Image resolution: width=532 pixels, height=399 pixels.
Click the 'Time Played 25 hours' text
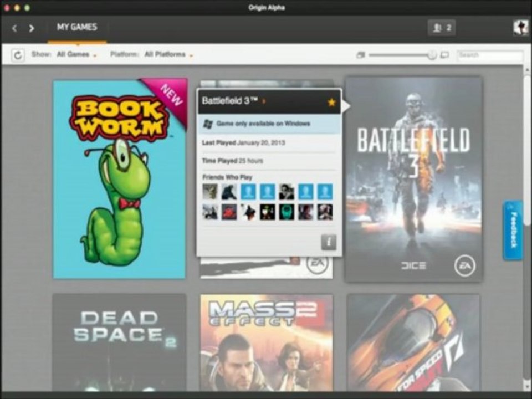click(x=232, y=161)
